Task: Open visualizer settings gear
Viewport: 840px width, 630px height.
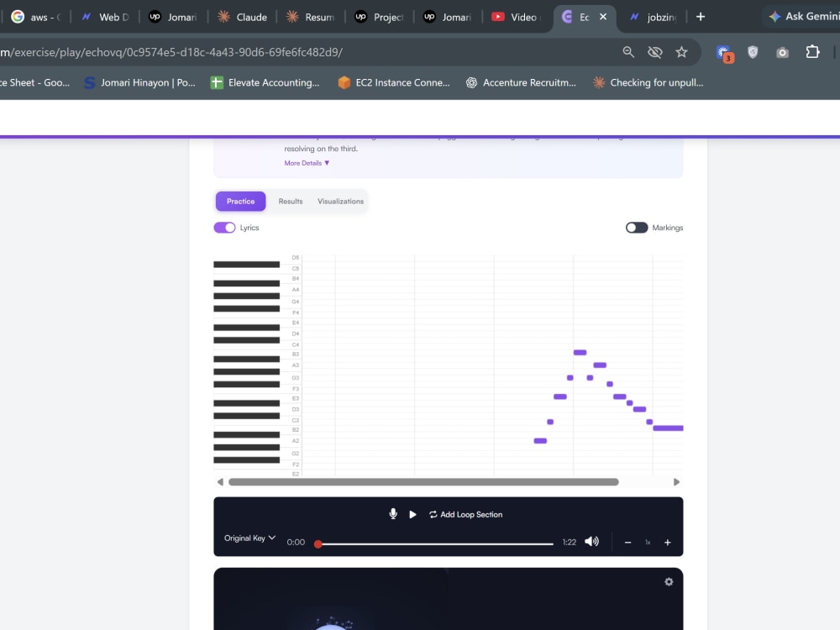Action: (669, 582)
